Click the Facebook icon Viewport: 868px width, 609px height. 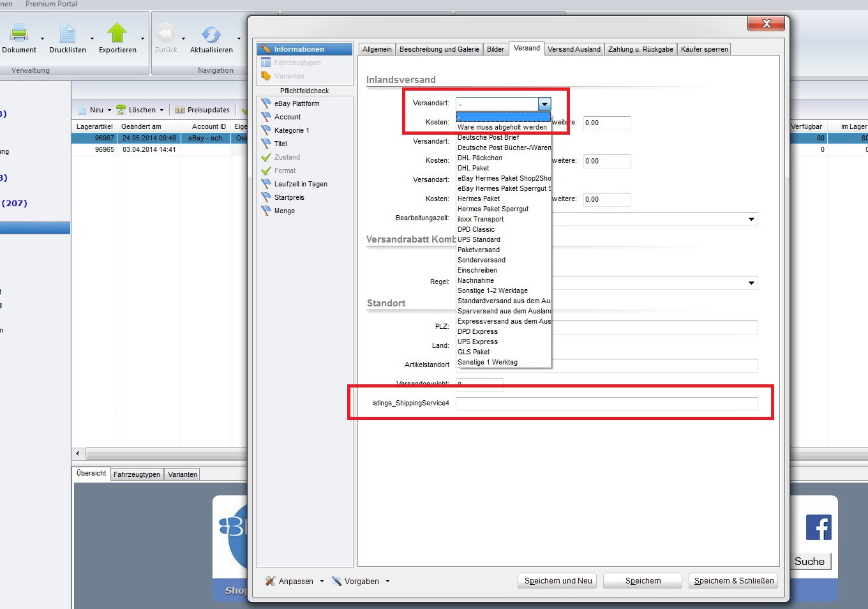click(x=818, y=527)
